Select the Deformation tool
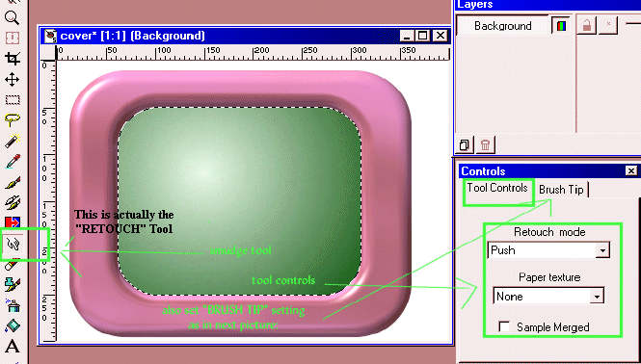The image size is (641, 364). (12, 38)
